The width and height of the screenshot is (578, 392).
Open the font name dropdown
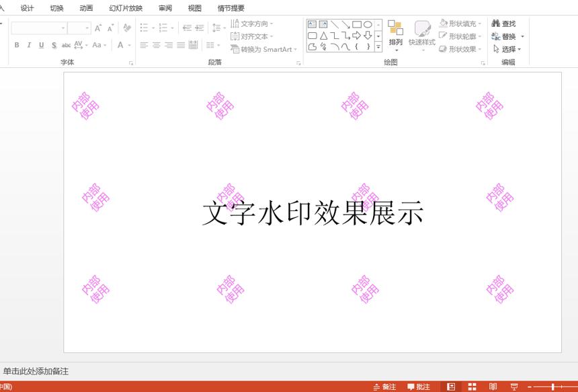63,28
